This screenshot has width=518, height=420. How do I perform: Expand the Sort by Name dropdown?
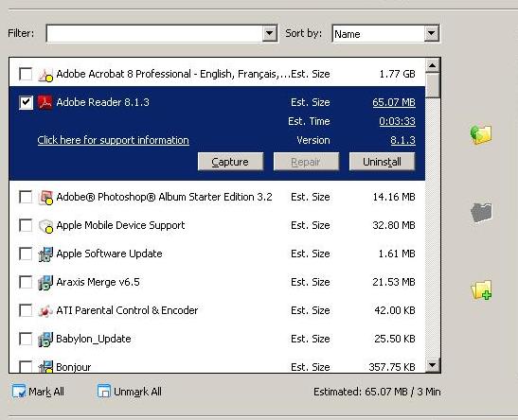click(431, 33)
